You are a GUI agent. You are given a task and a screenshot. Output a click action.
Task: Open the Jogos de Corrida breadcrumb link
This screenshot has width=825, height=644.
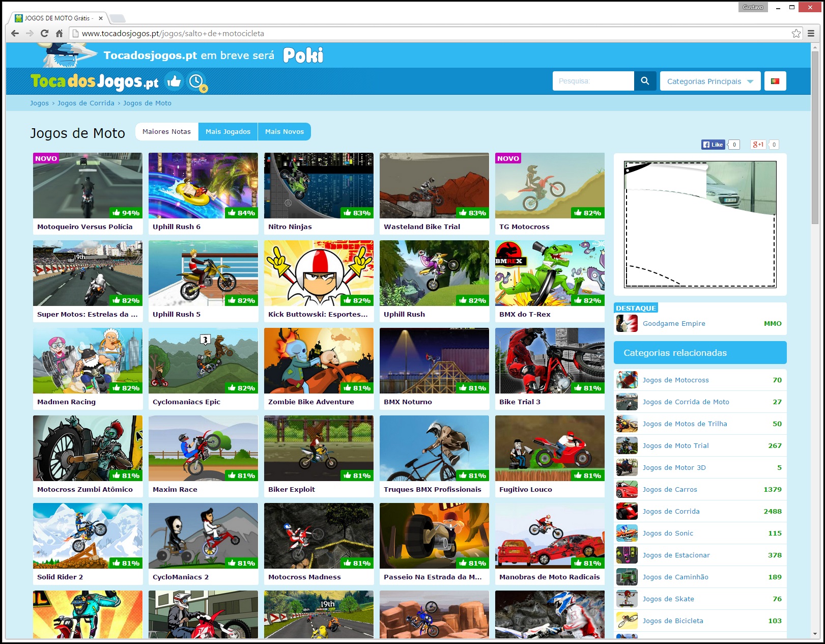click(x=86, y=103)
